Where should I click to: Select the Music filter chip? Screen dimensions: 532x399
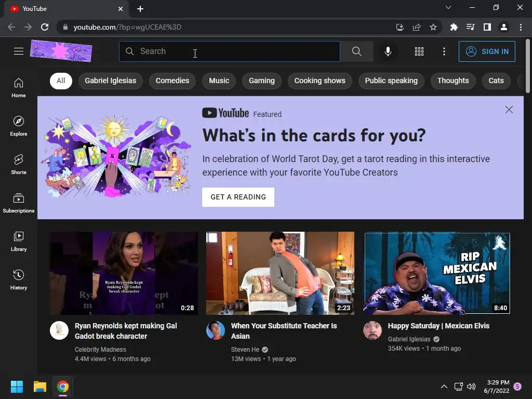coord(219,81)
